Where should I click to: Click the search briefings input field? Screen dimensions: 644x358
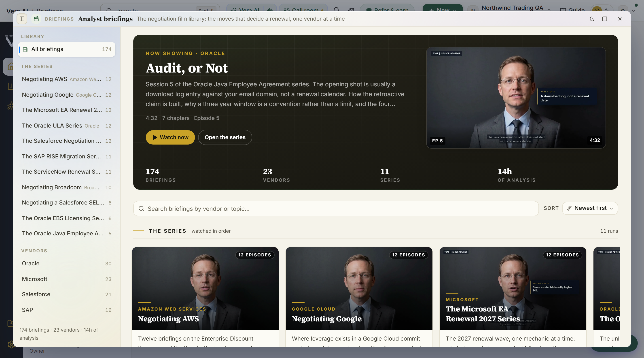[x=336, y=209]
